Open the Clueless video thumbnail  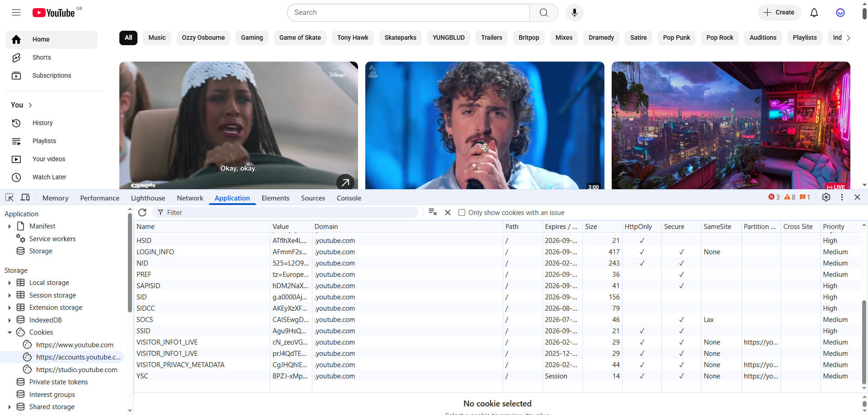point(239,126)
